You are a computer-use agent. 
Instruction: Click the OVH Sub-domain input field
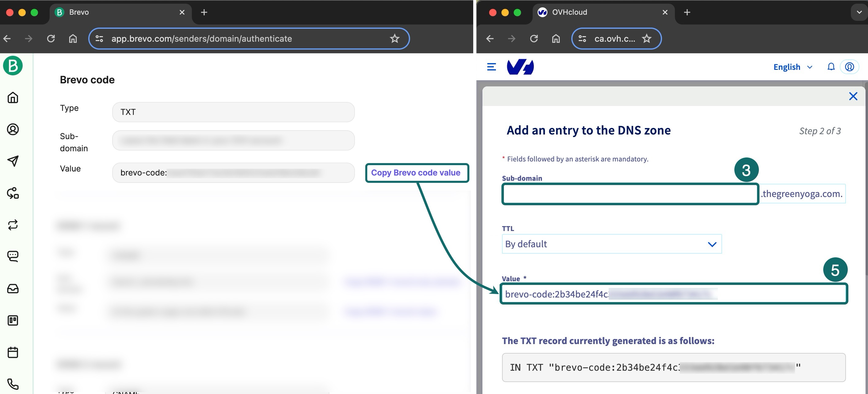[630, 194]
